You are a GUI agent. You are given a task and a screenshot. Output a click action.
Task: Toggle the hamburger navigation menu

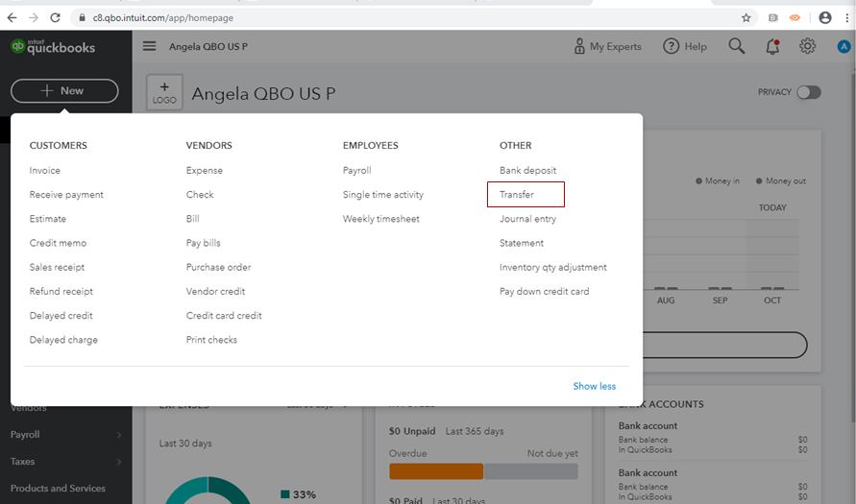click(149, 46)
